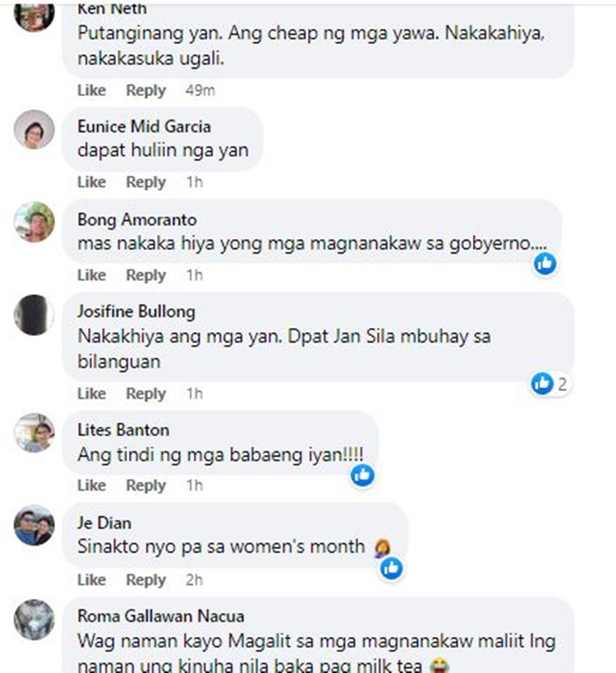Image resolution: width=616 pixels, height=673 pixels.
Task: Reply to Je Dian's comment
Action: tap(146, 580)
